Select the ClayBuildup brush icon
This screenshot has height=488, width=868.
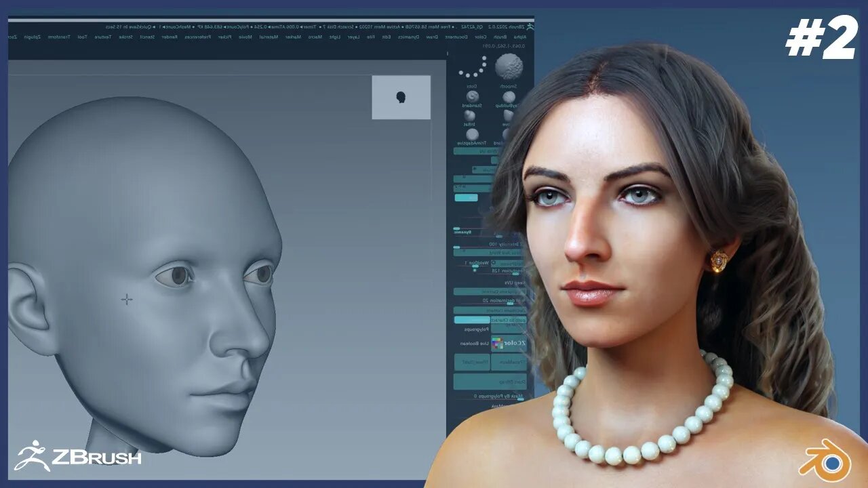509,96
